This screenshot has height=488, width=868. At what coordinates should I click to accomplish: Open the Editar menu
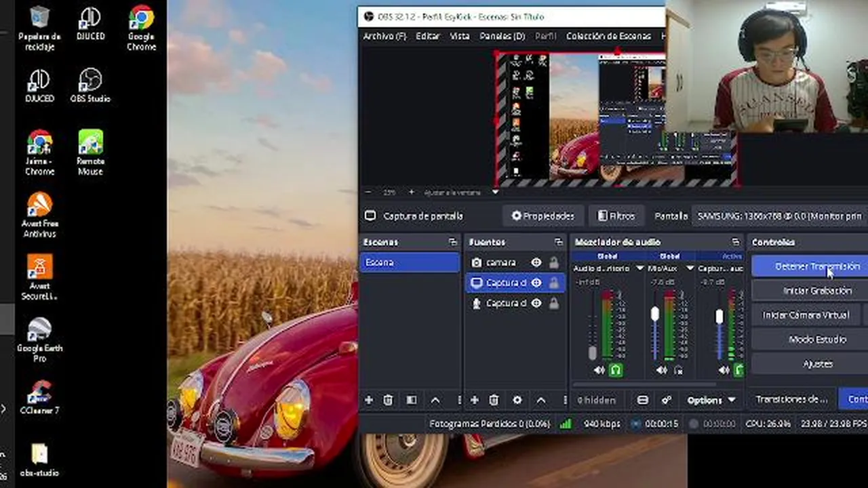428,37
